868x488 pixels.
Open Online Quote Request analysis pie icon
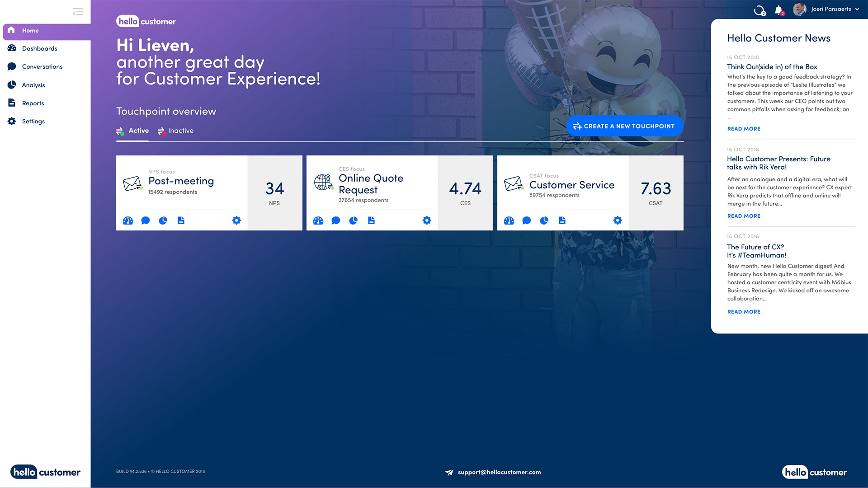coord(354,221)
